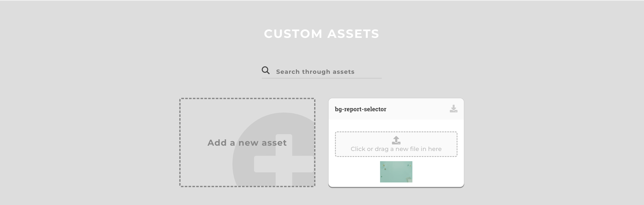The image size is (644, 205).
Task: Click the thin bar at top of page
Action: pos(322,0)
